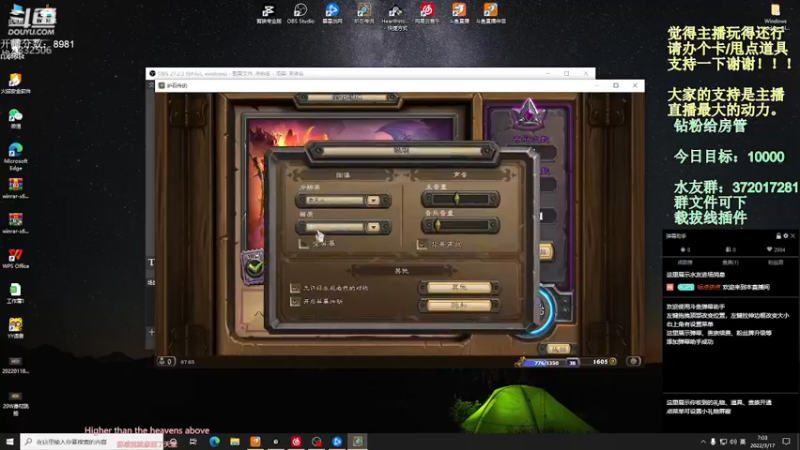Open the Windows Start menu

[x=10, y=441]
